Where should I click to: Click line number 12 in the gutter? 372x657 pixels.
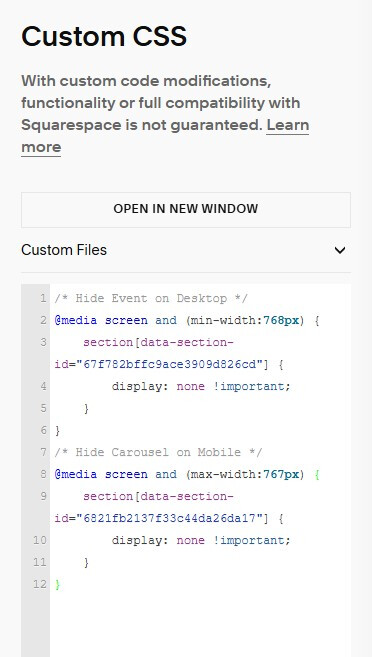tap(40, 584)
